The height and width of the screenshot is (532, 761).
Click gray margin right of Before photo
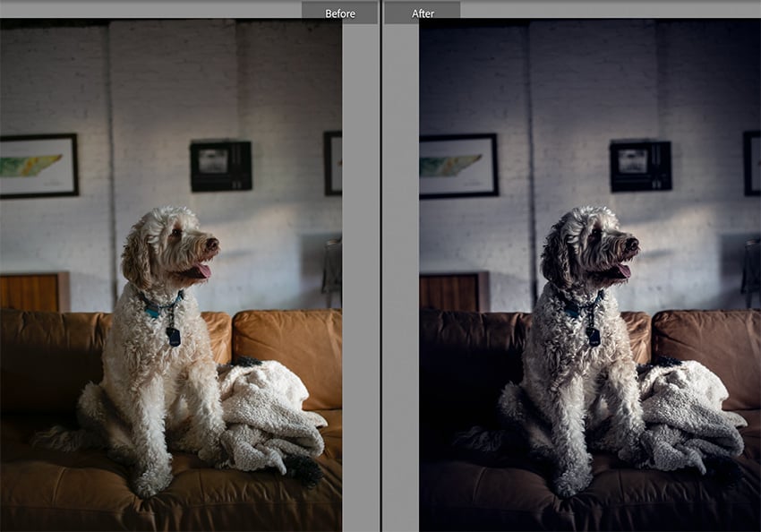pyautogui.click(x=360, y=277)
